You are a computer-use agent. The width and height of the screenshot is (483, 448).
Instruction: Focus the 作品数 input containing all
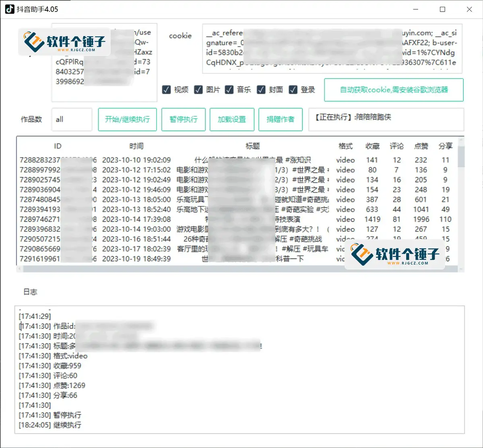click(x=72, y=120)
